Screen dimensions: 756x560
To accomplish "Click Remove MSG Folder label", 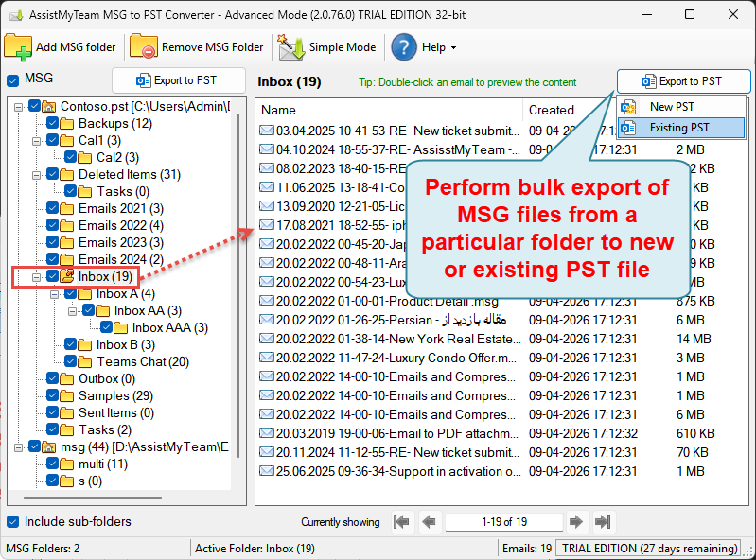I will tap(213, 46).
